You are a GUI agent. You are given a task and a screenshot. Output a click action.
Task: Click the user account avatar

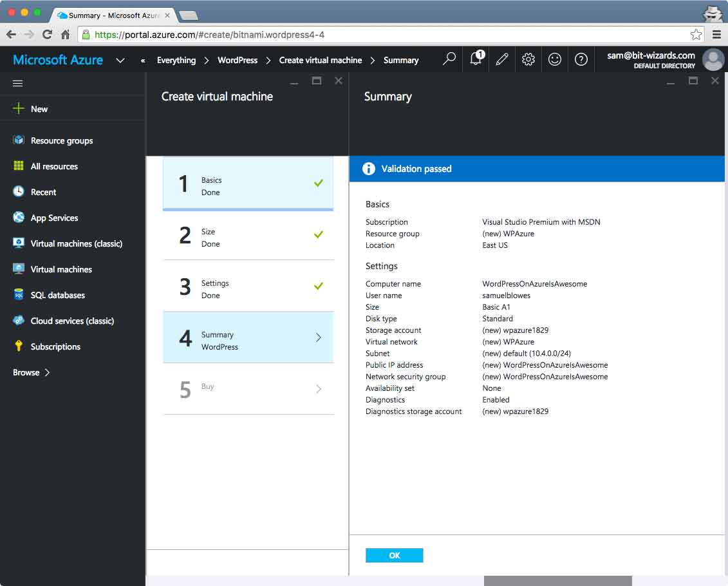tap(713, 59)
